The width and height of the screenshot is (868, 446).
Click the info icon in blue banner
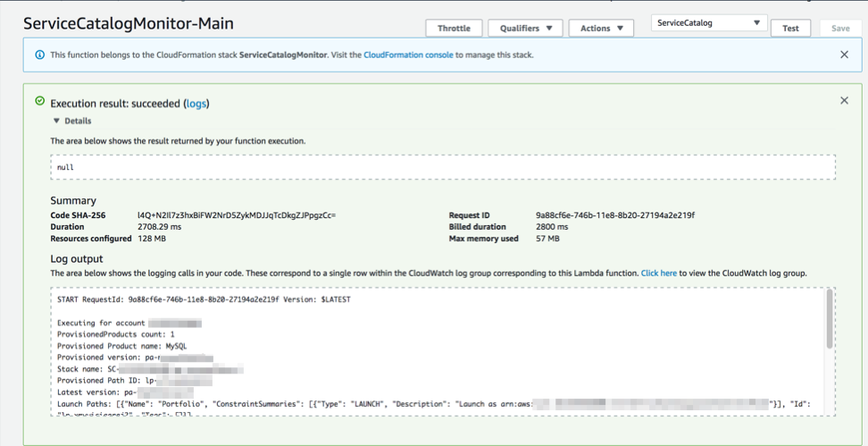point(40,55)
